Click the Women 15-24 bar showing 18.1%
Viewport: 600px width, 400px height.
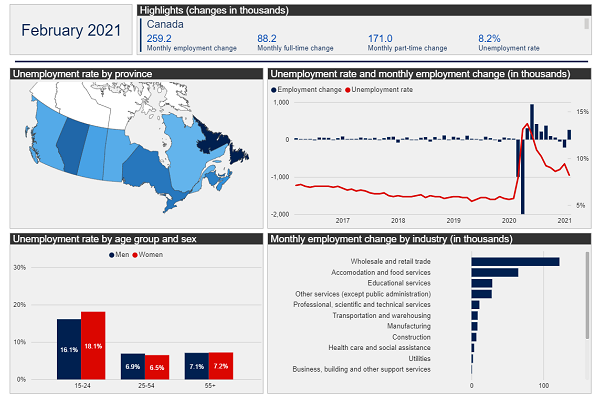(x=93, y=345)
